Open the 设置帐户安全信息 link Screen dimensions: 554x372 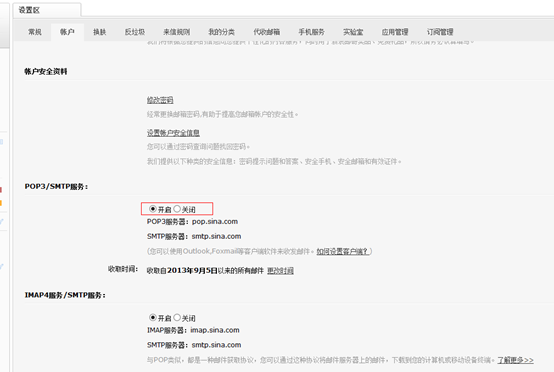click(x=173, y=133)
